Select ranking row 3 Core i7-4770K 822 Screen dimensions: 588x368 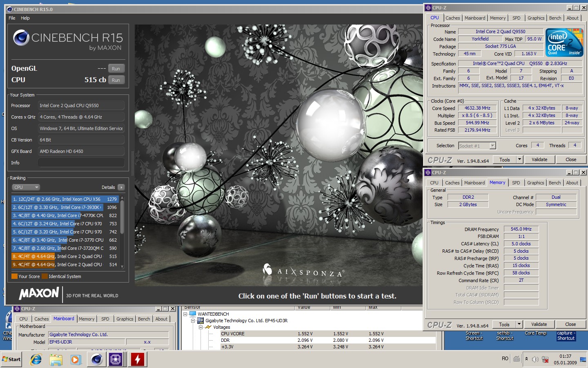tap(65, 215)
